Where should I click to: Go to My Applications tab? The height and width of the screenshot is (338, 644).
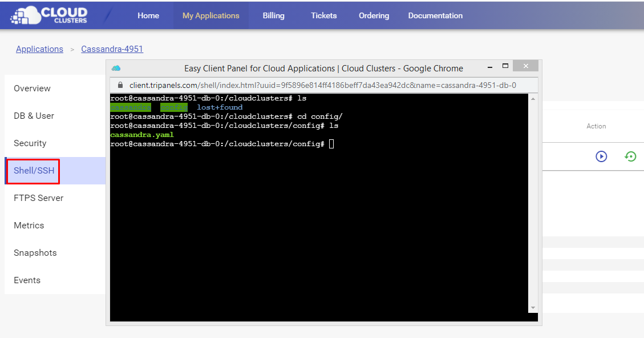pos(210,15)
